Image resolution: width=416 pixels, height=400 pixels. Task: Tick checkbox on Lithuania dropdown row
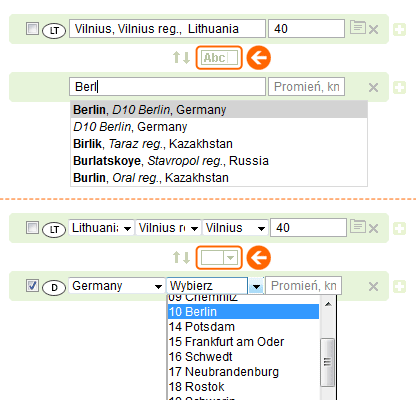(32, 228)
